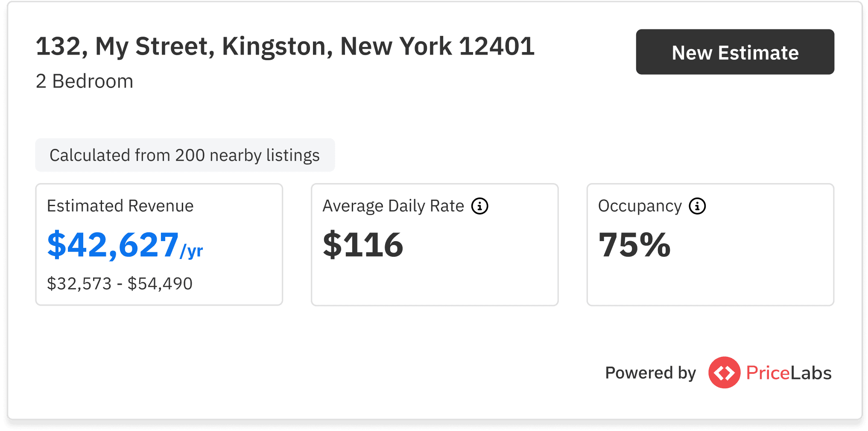
Task: Click the Occupancy label text
Action: click(x=640, y=206)
